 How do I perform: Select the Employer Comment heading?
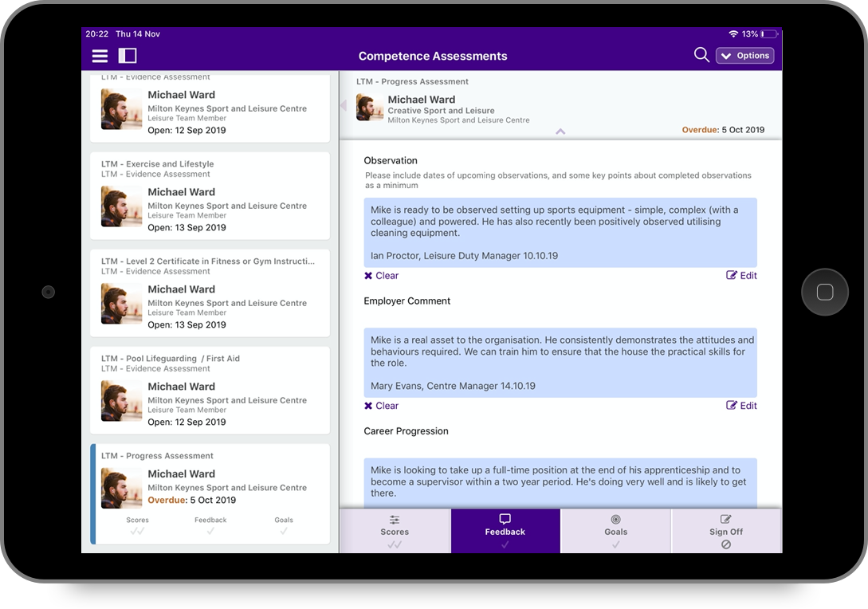point(407,301)
